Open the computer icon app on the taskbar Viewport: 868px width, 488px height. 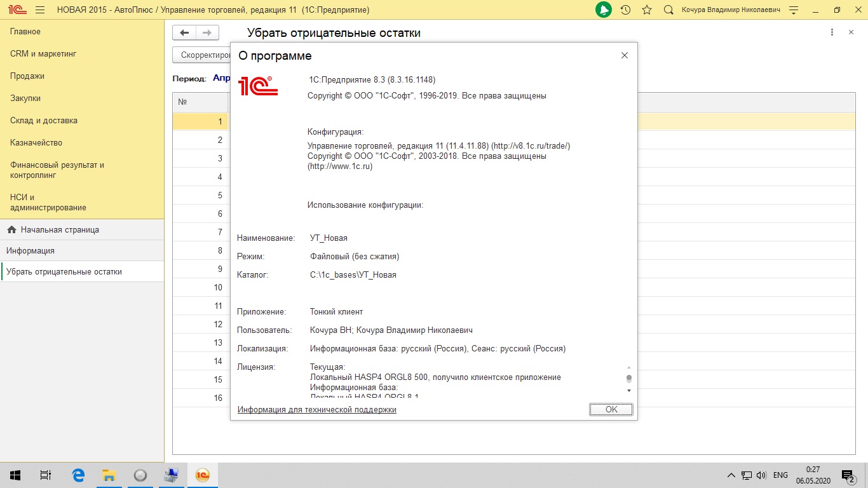172,475
